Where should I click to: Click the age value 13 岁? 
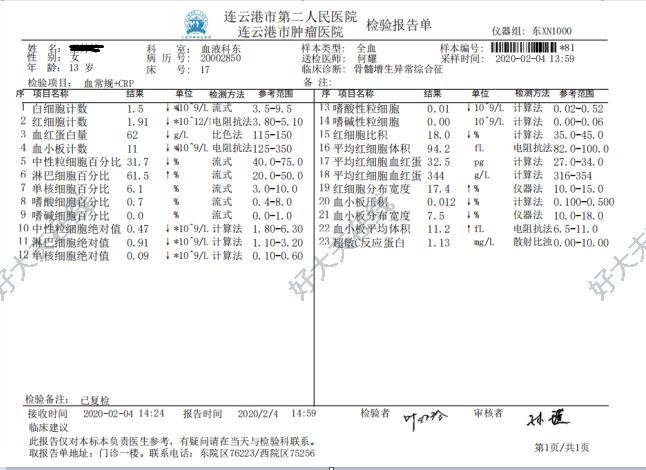82,67
